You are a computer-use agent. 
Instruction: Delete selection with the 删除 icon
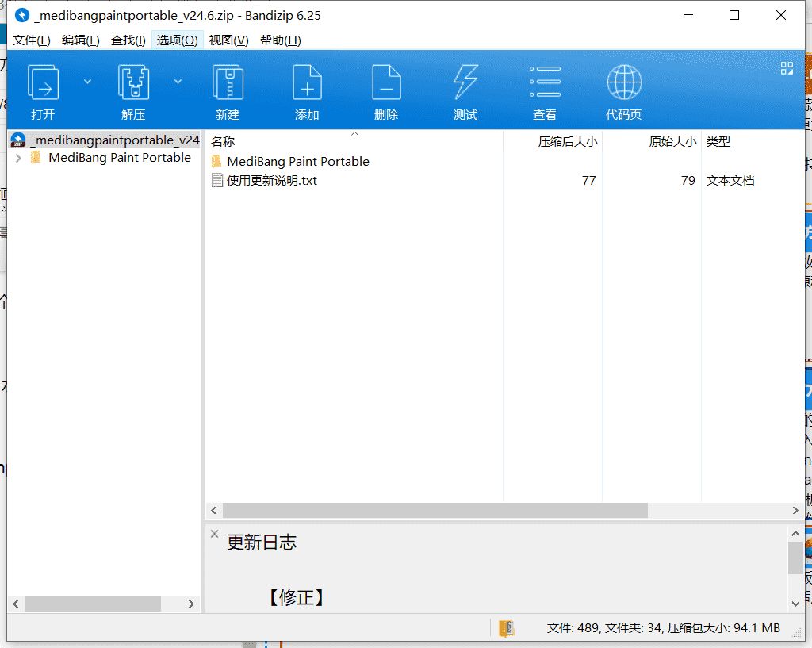386,82
